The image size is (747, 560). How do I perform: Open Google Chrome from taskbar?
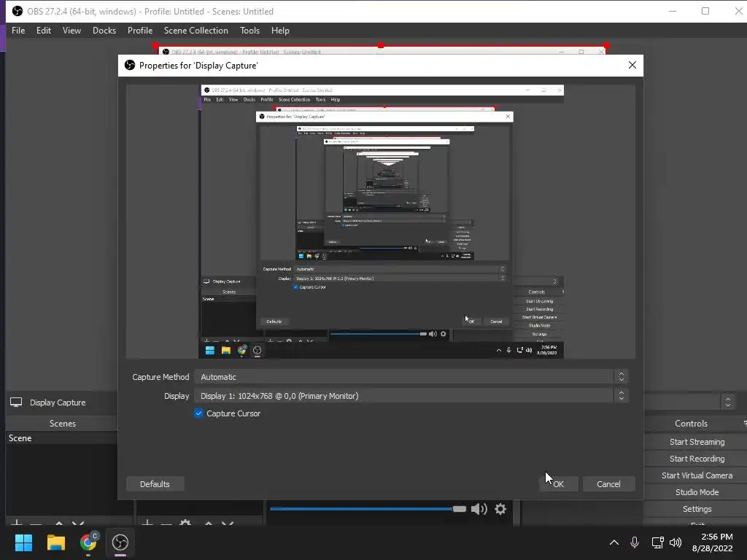click(88, 542)
